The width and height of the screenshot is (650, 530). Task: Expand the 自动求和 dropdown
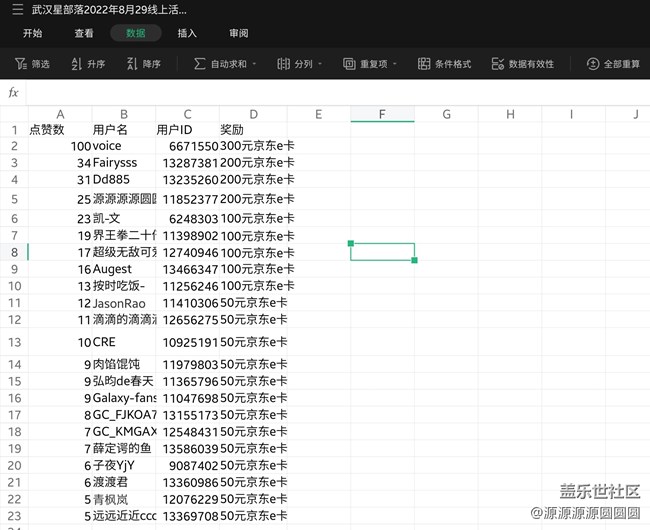coord(254,64)
